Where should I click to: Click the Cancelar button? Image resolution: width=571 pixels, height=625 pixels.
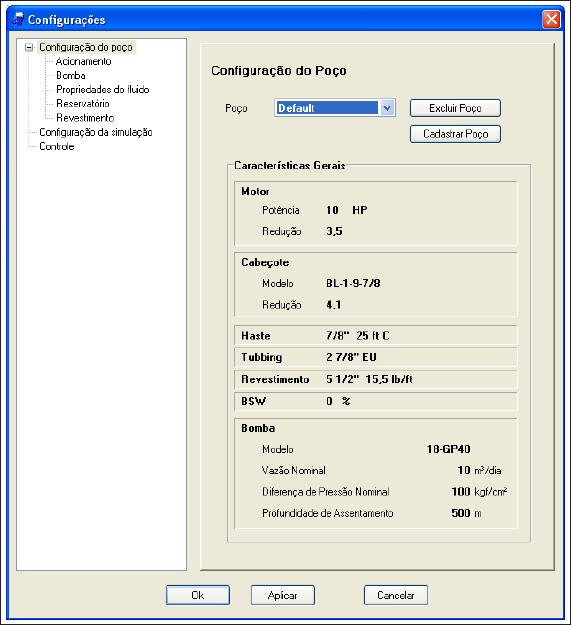[x=396, y=595]
